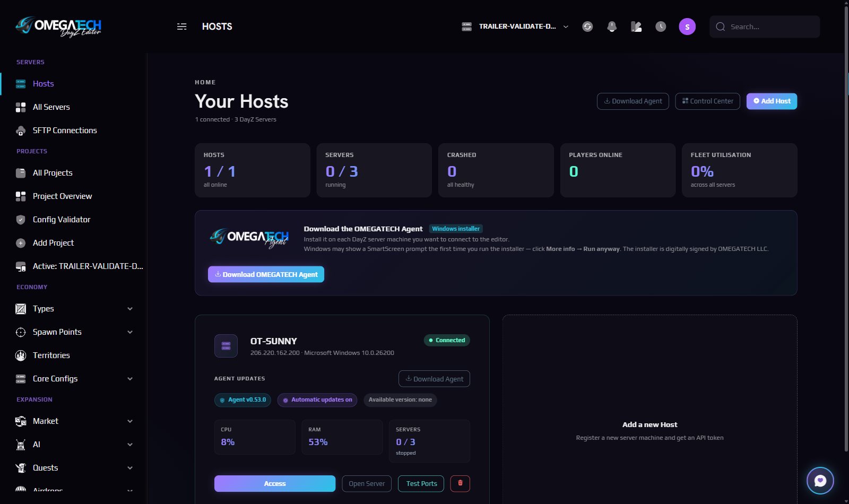This screenshot has height=504, width=849.
Task: Click Download Agent in Agent Updates section
Action: pos(434,379)
